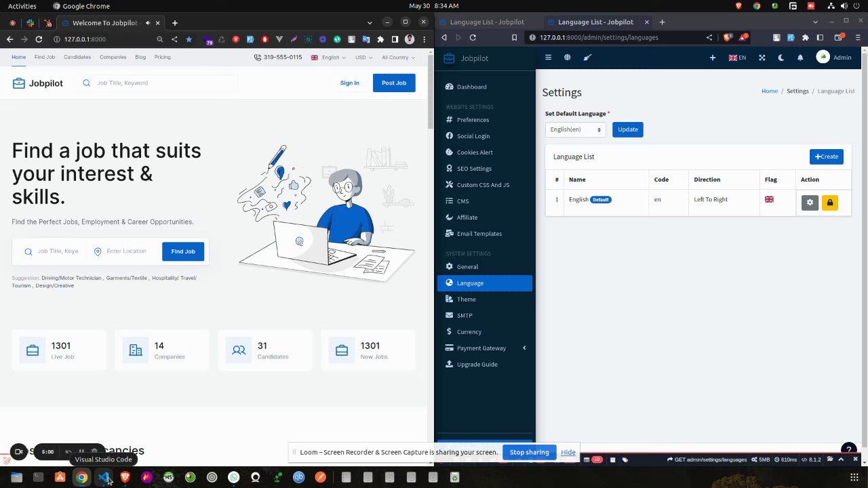Open the globe visit-website icon in the admin navbar
This screenshot has width=868, height=488.
[567, 58]
